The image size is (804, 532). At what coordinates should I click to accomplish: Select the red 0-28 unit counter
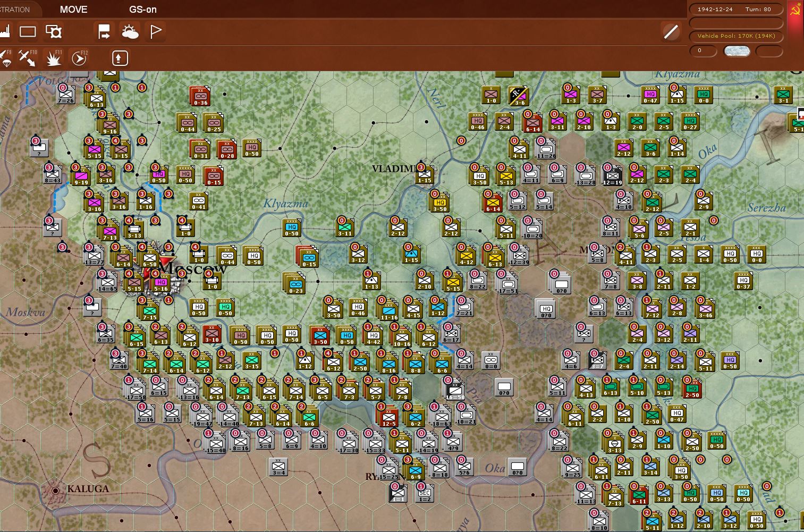(x=227, y=149)
